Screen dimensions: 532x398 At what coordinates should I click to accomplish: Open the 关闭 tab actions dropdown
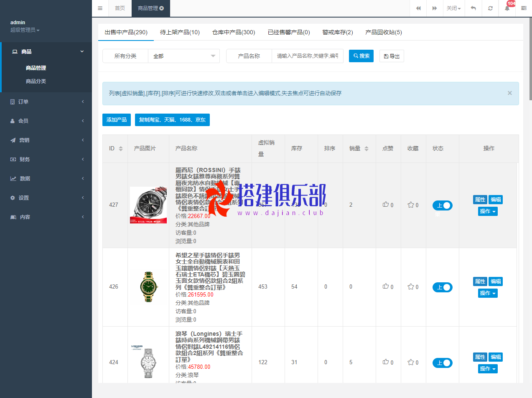click(x=453, y=8)
